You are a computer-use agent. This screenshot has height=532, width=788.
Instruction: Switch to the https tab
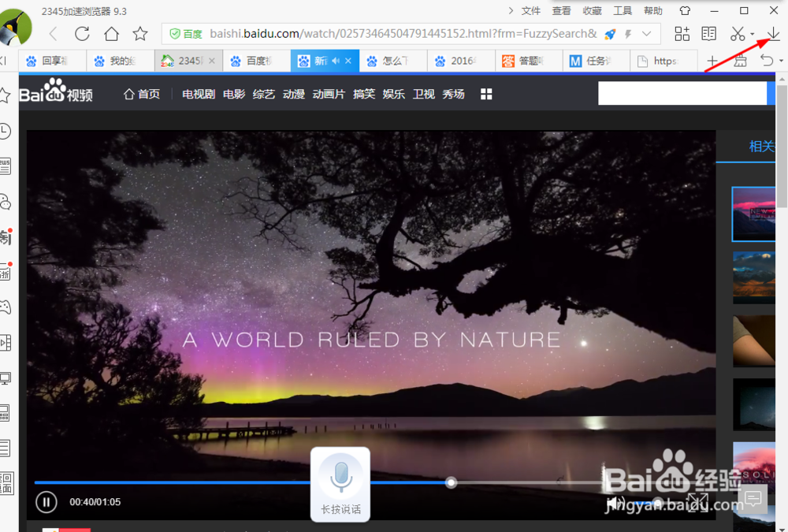[x=664, y=61]
